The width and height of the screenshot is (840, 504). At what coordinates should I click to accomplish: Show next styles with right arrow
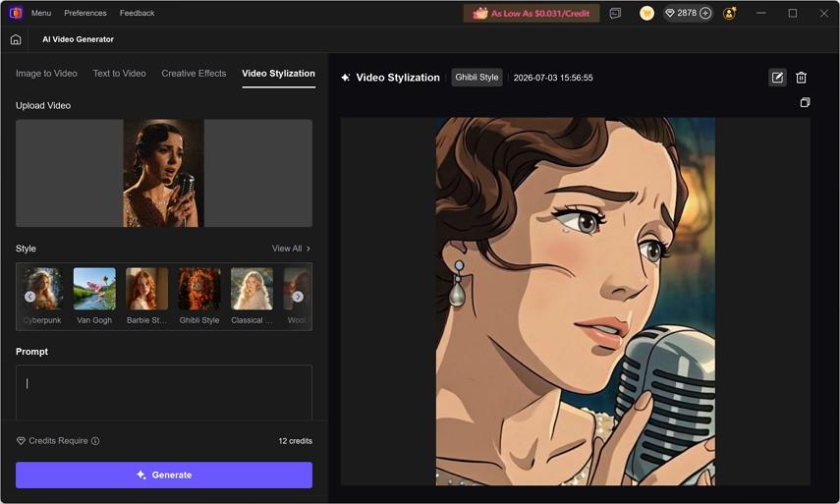(x=298, y=296)
